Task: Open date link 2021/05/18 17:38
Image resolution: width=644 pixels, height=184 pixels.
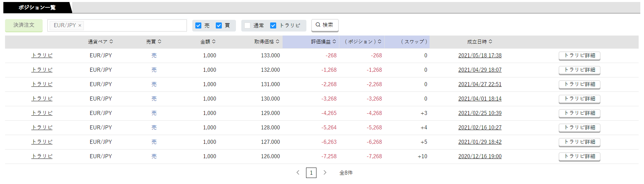Action: pyautogui.click(x=480, y=55)
